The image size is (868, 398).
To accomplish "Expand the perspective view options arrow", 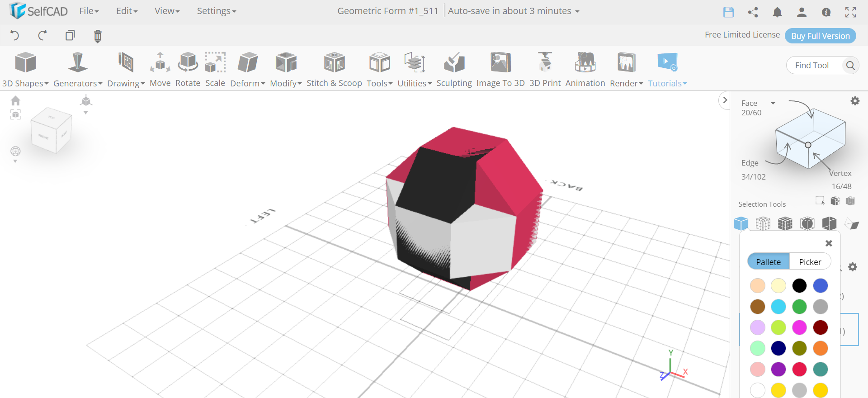I will (x=86, y=113).
